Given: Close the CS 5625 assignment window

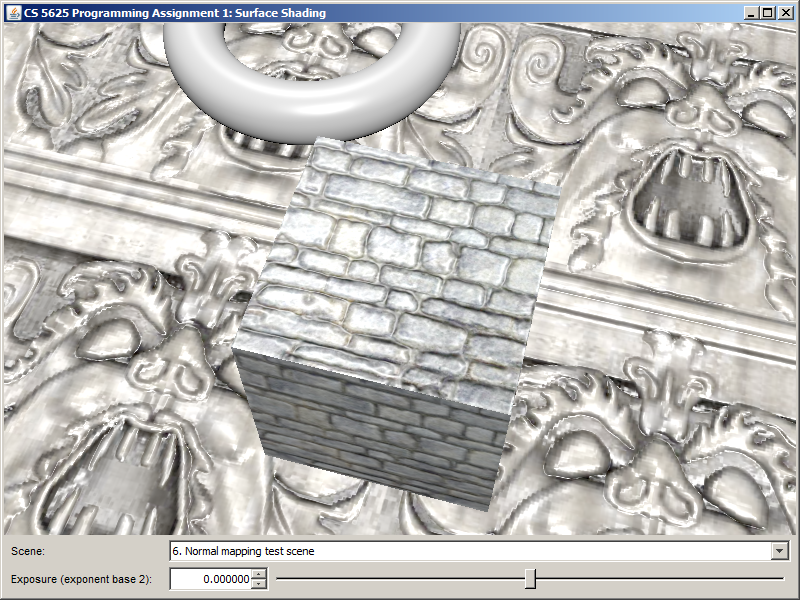Looking at the screenshot, I should point(784,13).
